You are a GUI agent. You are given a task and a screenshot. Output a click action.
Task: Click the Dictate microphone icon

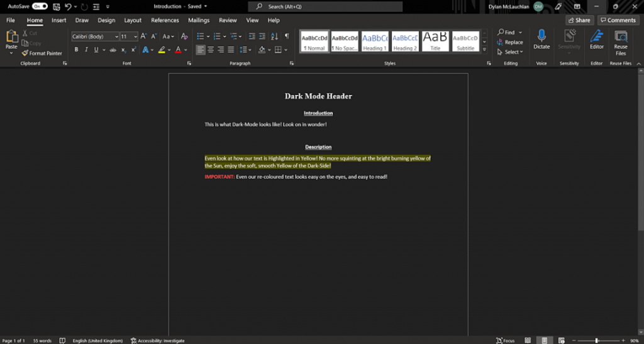point(541,36)
